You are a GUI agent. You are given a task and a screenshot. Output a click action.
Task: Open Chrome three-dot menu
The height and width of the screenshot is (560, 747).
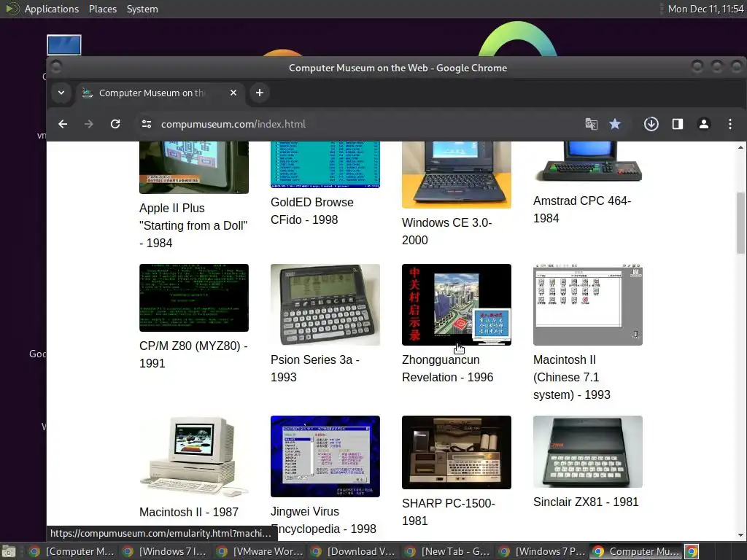(729, 124)
